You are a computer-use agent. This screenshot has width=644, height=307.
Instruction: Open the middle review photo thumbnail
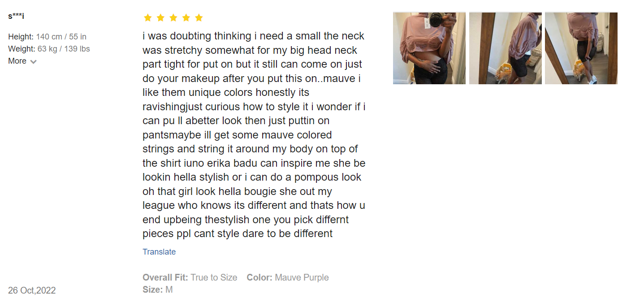[505, 48]
